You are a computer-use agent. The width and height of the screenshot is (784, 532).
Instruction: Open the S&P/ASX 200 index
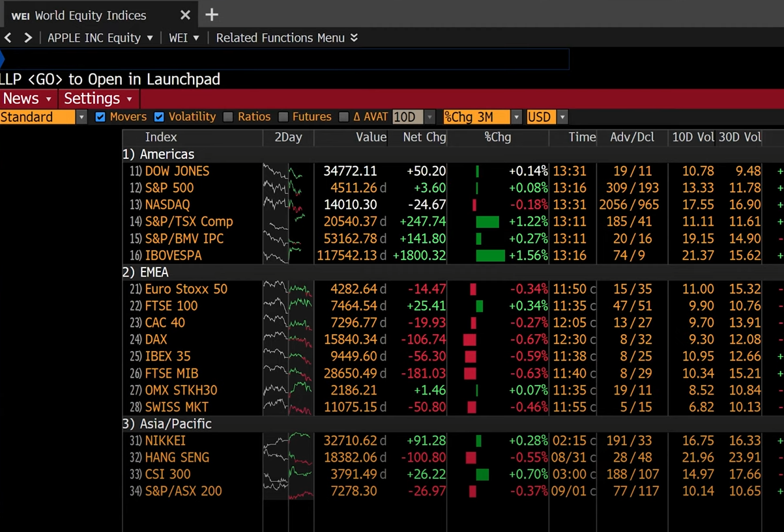[x=184, y=492]
